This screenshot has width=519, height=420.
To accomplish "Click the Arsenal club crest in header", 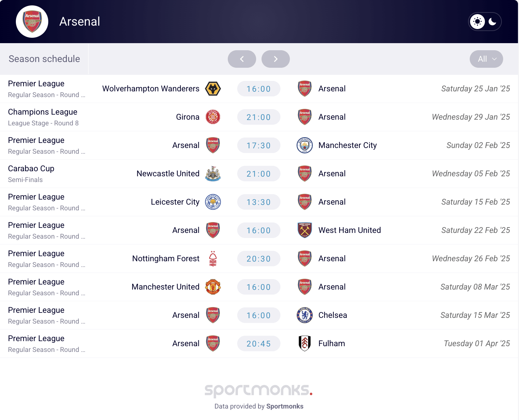I will [32, 22].
